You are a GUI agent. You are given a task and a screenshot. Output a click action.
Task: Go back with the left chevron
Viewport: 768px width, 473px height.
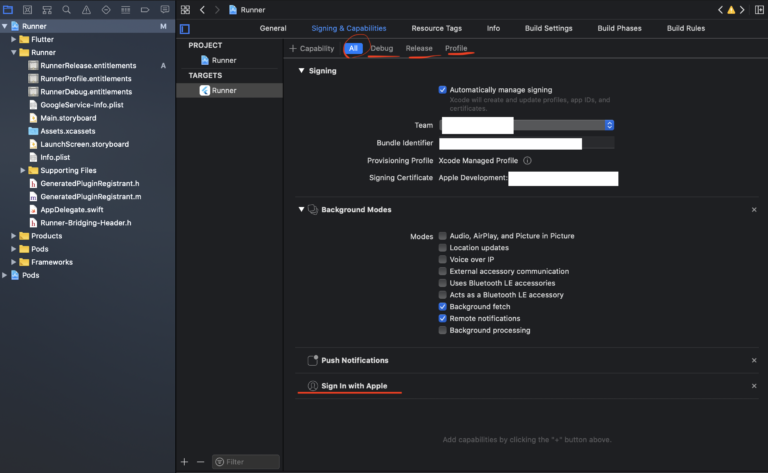[202, 9]
